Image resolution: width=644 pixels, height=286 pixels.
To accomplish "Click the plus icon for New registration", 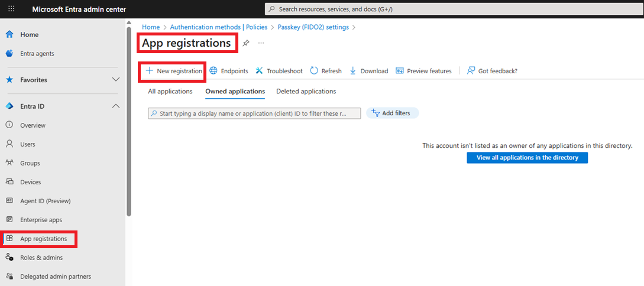I will (x=150, y=70).
